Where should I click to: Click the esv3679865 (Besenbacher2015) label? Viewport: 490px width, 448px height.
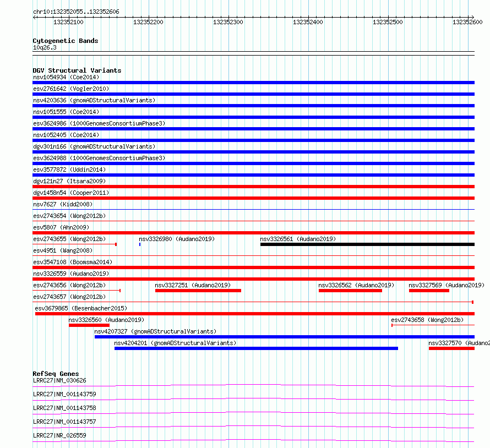point(81,308)
